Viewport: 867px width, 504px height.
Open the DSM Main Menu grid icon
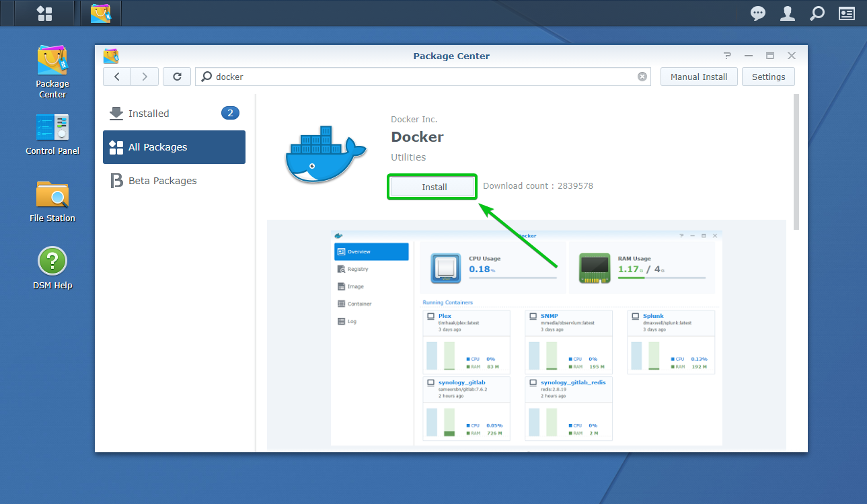pos(44,13)
